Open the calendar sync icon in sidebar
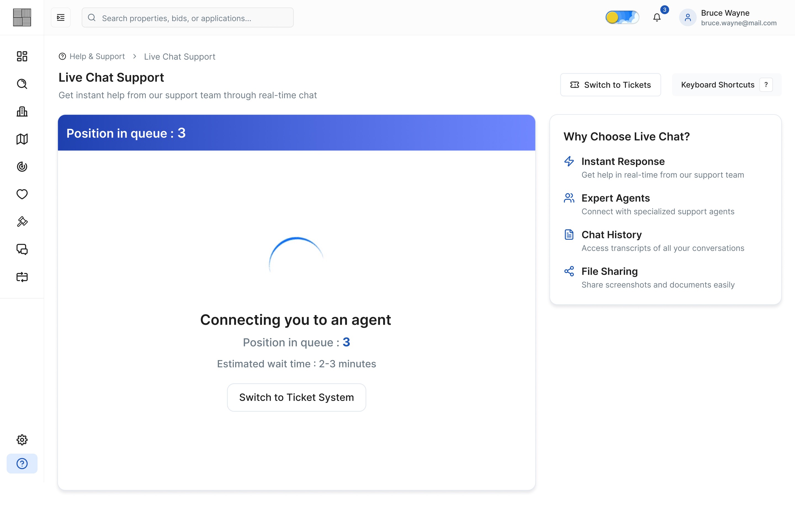 click(22, 277)
